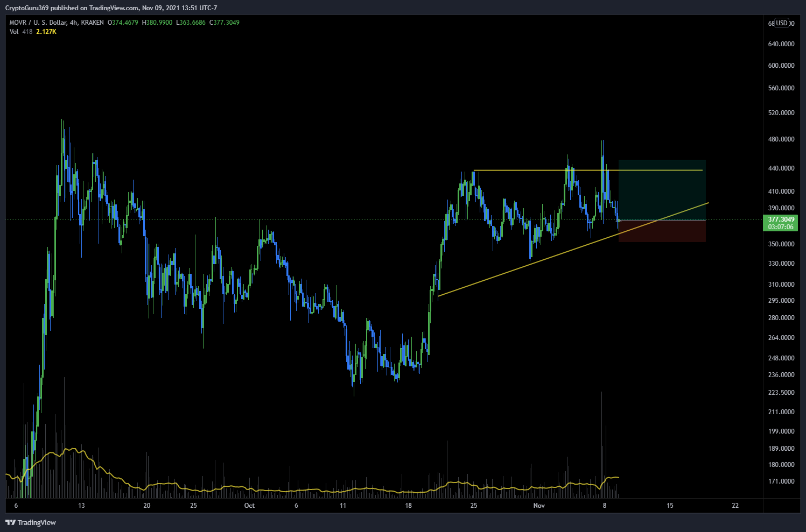The image size is (806, 532).
Task: Click the 13 date label on time axis
Action: point(81,506)
